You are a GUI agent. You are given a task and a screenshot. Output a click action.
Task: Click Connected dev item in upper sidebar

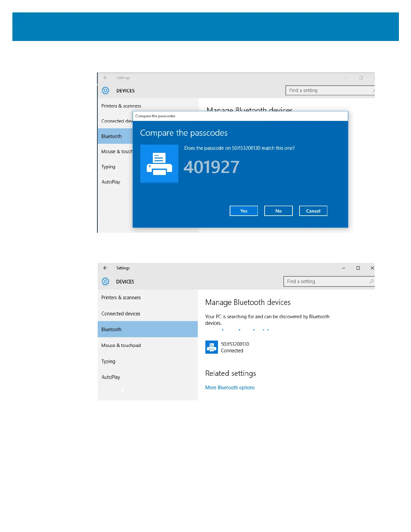[x=117, y=121]
